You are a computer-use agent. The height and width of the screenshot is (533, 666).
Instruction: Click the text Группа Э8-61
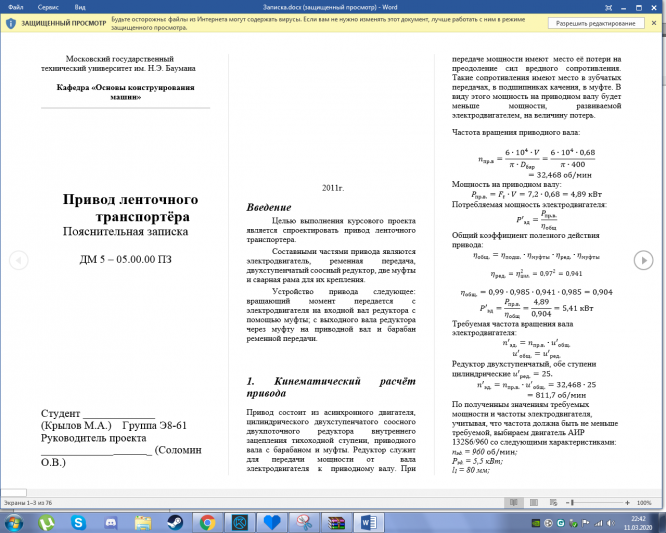pos(155,426)
